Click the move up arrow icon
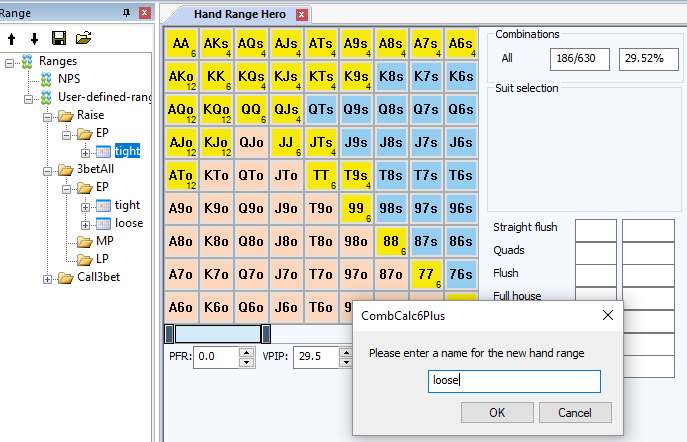Viewport: 687px width, 442px height. click(x=11, y=38)
